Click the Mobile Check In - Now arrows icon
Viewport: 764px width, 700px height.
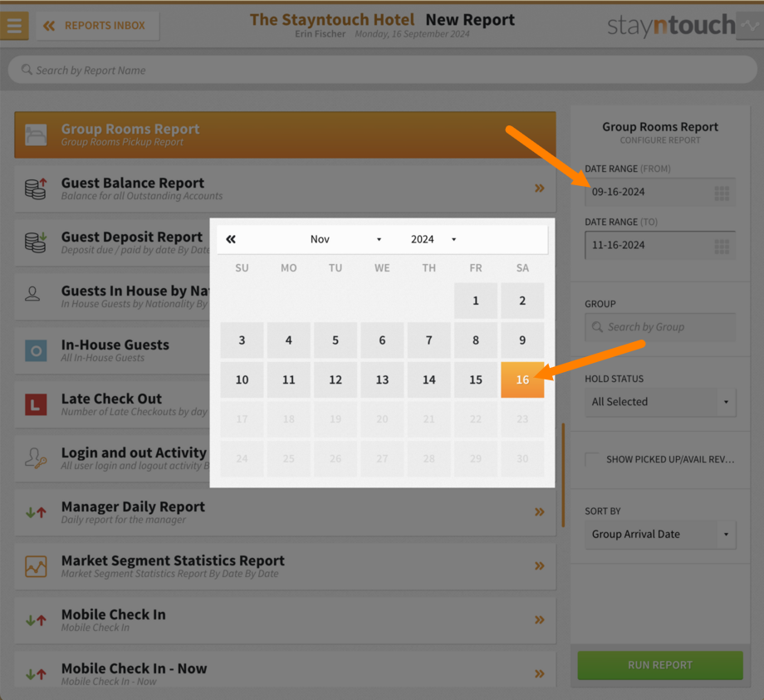(x=36, y=674)
